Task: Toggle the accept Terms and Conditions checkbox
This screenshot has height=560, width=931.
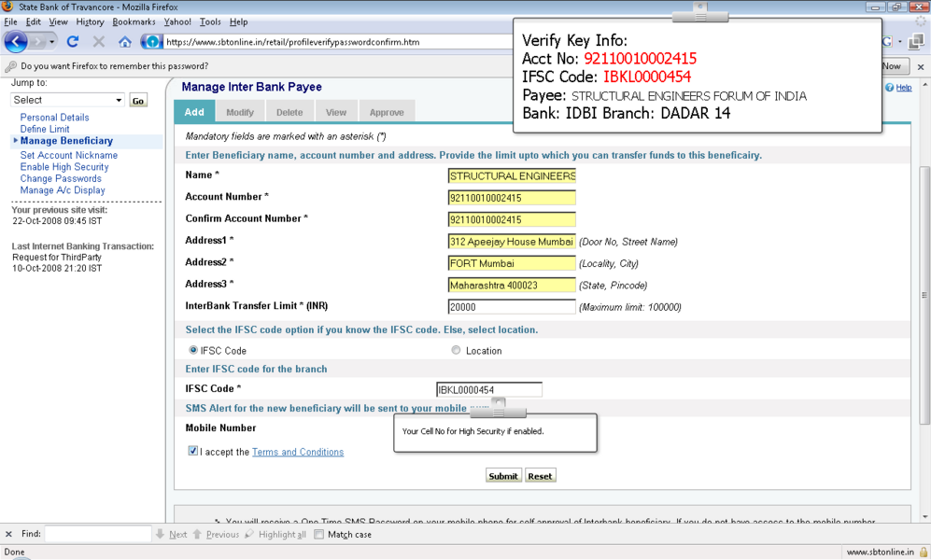Action: (193, 452)
